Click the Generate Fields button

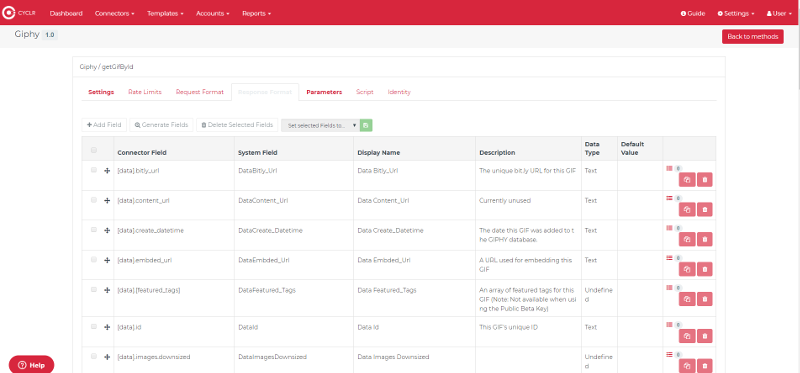[161, 125]
